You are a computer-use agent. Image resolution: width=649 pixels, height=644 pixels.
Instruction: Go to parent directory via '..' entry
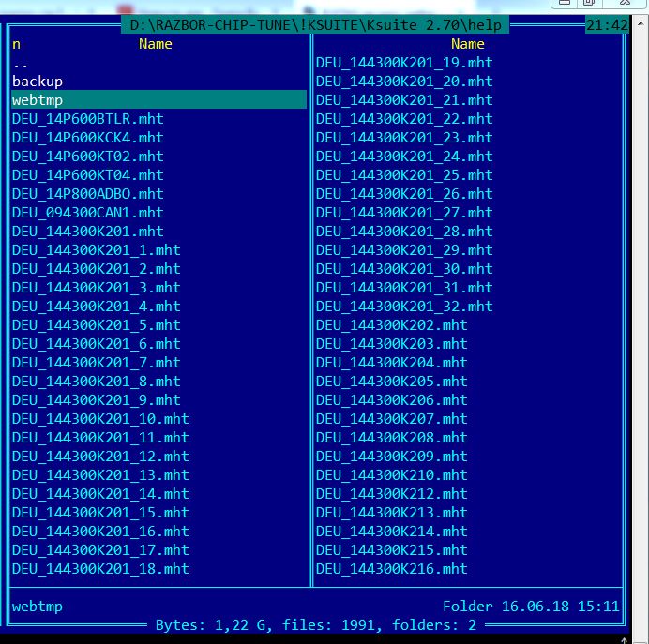coord(21,63)
